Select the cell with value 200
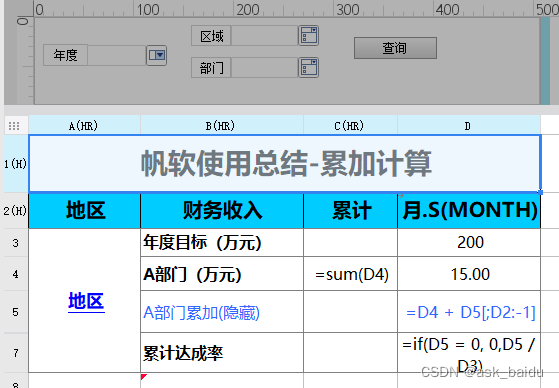This screenshot has height=388, width=559. [x=469, y=242]
